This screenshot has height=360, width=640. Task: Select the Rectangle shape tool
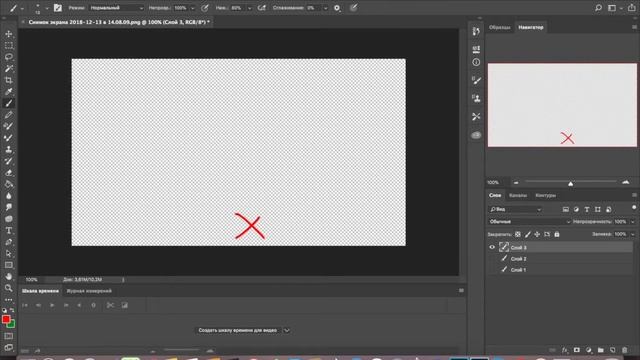(x=9, y=265)
